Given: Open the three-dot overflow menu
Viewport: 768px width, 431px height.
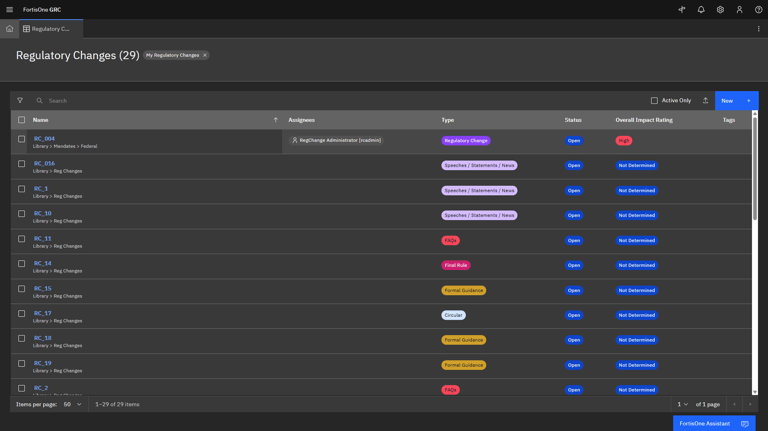Looking at the screenshot, I should pos(758,29).
